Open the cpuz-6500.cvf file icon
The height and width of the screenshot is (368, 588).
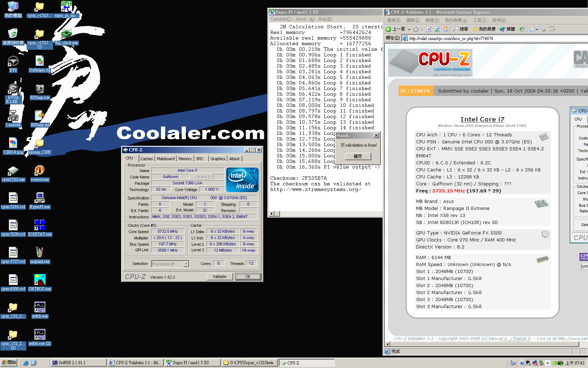13,282
